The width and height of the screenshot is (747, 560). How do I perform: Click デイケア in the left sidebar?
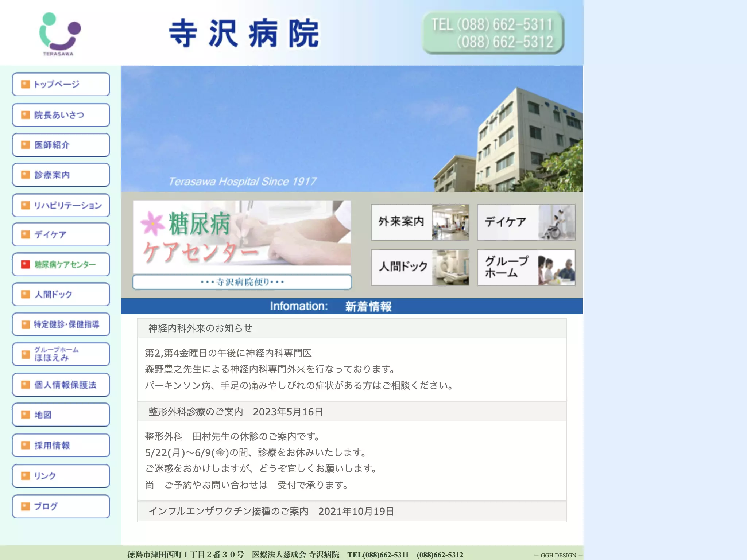point(61,234)
